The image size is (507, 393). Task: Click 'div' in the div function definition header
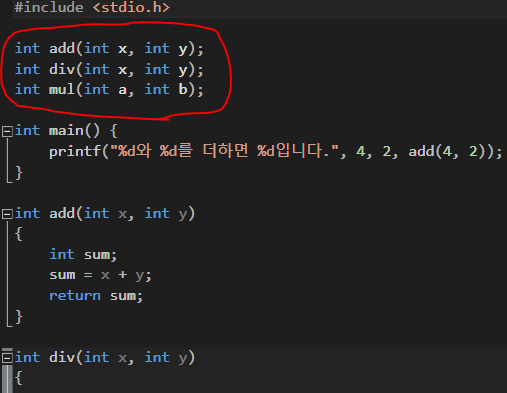(x=62, y=358)
